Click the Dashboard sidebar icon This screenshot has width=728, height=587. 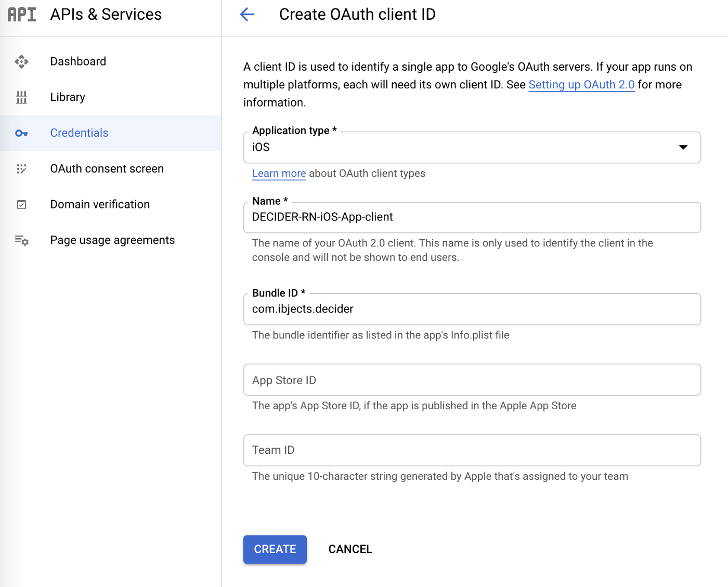(21, 62)
